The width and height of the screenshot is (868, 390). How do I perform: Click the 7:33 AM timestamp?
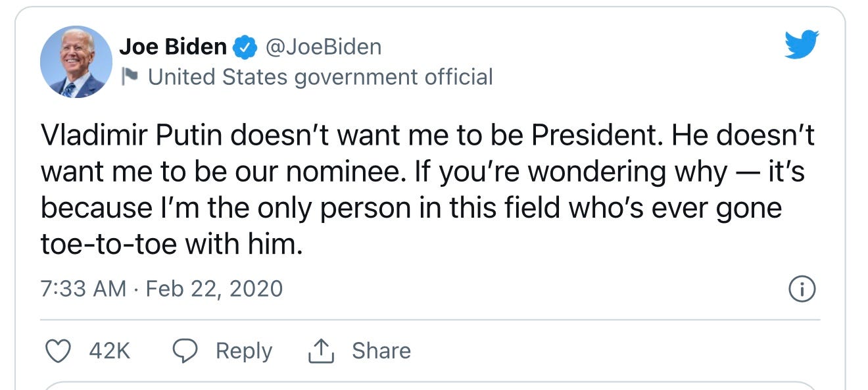tap(83, 289)
